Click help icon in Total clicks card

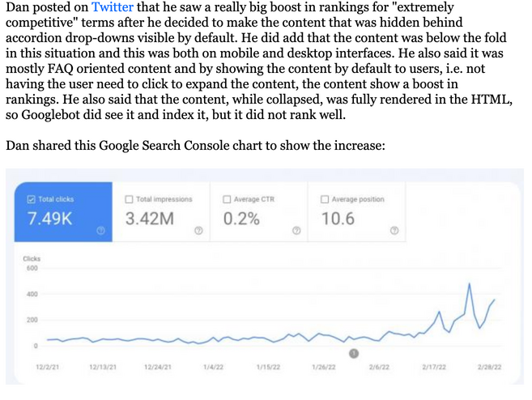point(100,231)
